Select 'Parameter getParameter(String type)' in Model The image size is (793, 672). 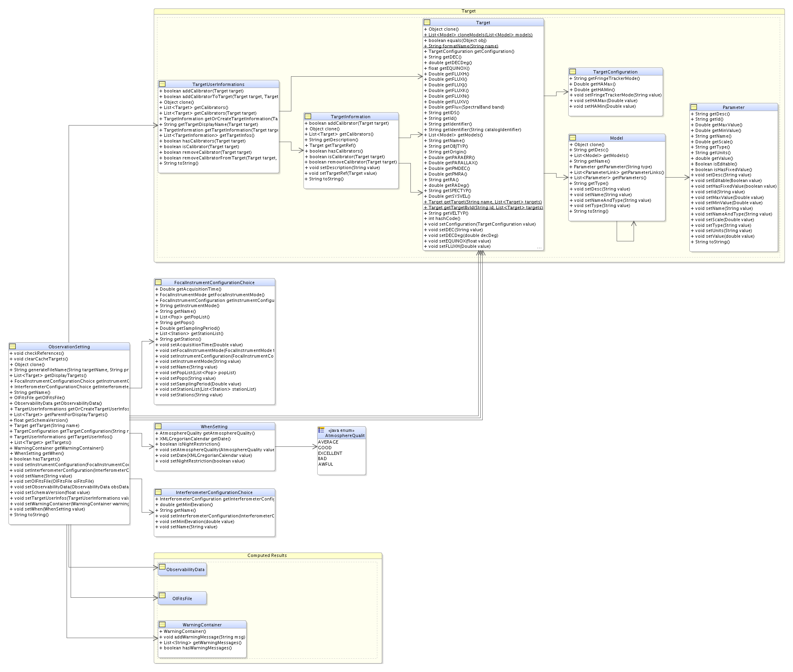611,167
